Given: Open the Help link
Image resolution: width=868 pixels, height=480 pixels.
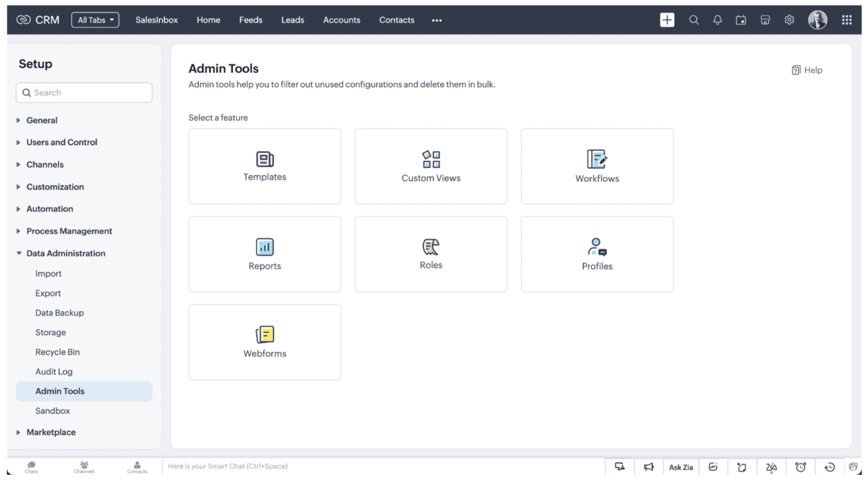Looking at the screenshot, I should coord(807,70).
